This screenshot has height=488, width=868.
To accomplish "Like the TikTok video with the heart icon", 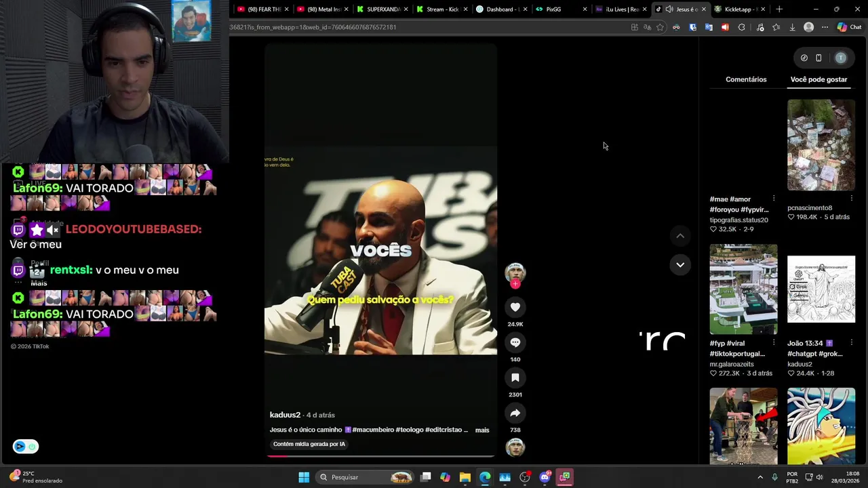I will point(515,307).
